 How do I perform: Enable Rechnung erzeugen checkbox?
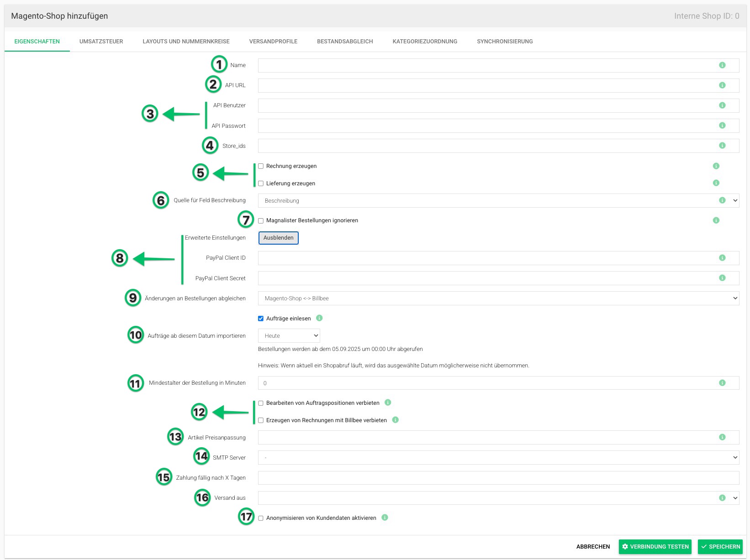[261, 166]
